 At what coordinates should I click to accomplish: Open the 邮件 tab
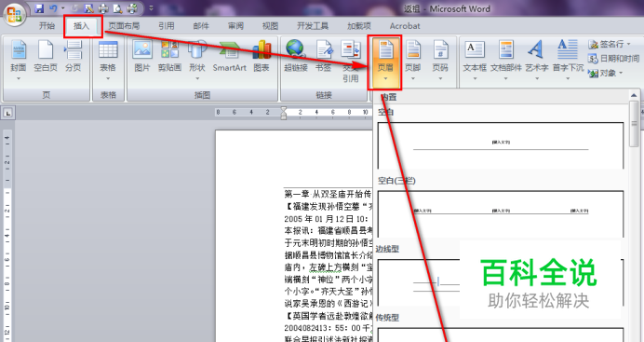201,26
